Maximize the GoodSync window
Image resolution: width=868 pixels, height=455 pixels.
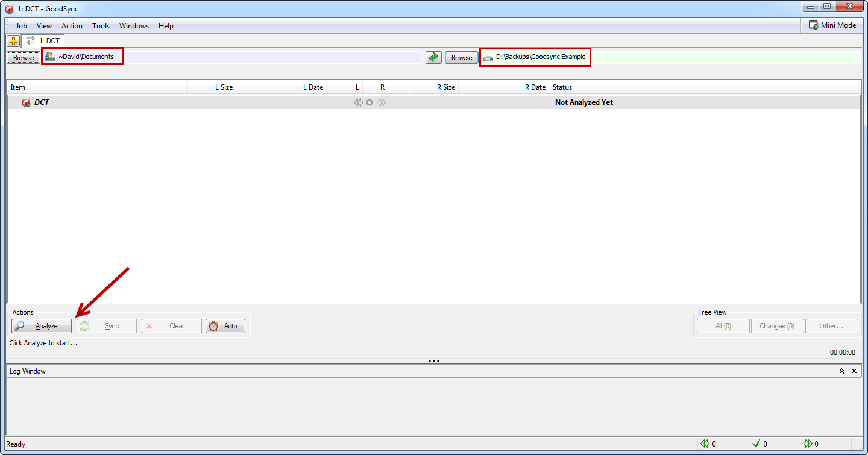click(x=826, y=7)
